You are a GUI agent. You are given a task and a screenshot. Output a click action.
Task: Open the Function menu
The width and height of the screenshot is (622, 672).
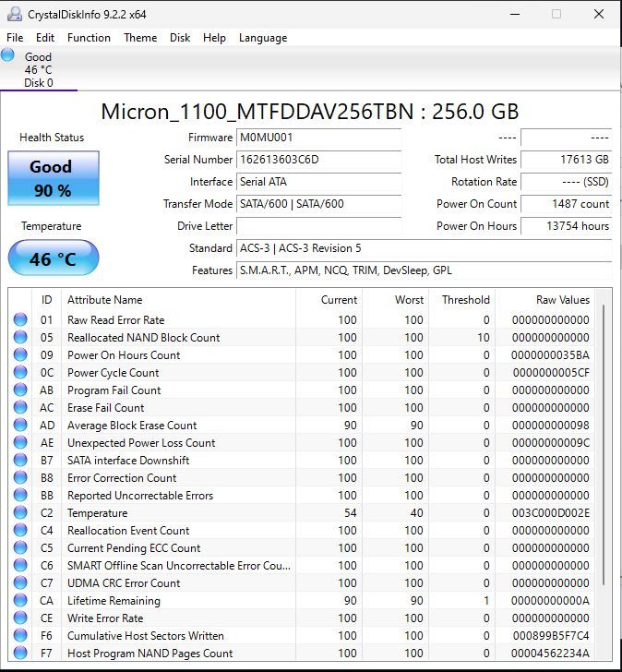pos(89,38)
